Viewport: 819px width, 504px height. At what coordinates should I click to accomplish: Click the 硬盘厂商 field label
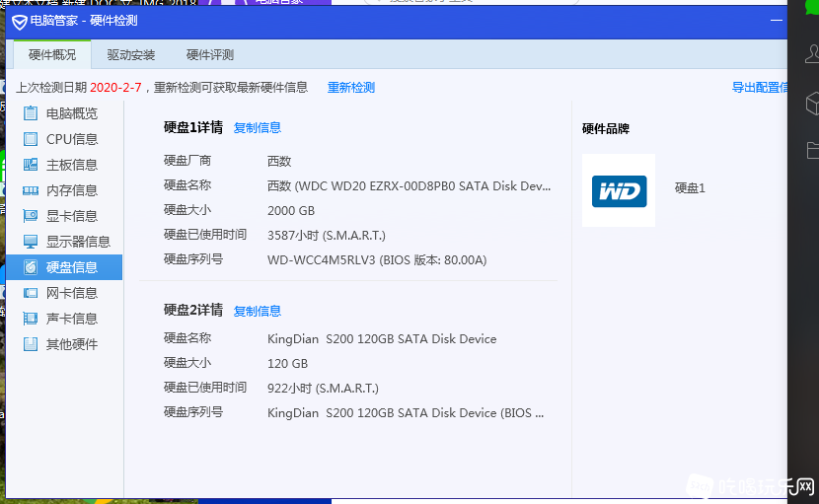(x=187, y=161)
